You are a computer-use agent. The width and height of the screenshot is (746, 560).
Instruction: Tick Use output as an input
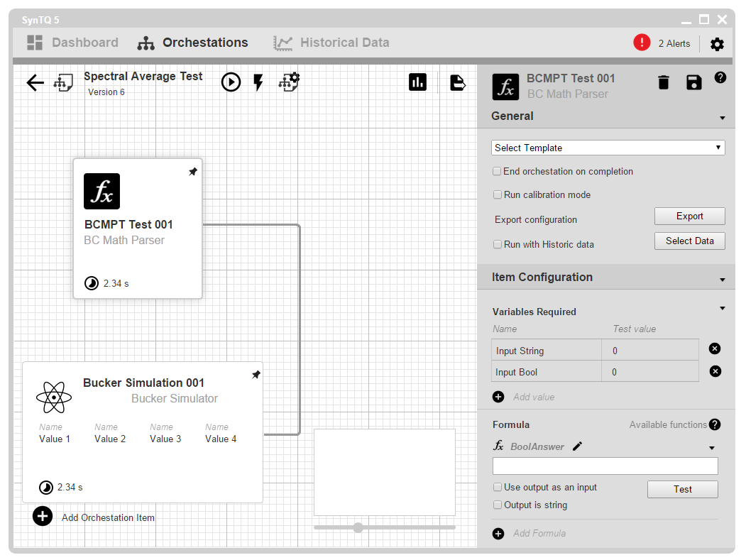498,487
